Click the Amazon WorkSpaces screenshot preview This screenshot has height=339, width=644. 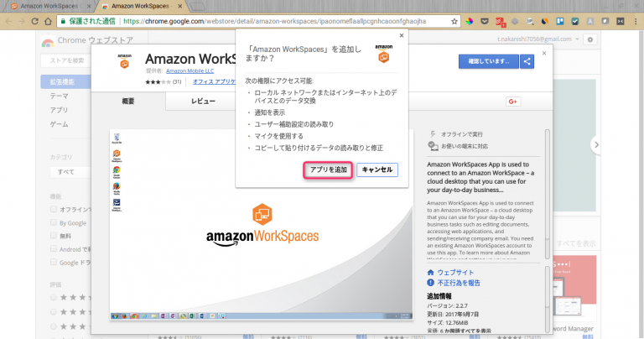point(262,224)
